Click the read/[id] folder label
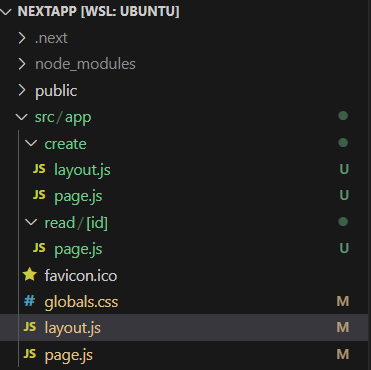This screenshot has height=370, width=371. [76, 223]
